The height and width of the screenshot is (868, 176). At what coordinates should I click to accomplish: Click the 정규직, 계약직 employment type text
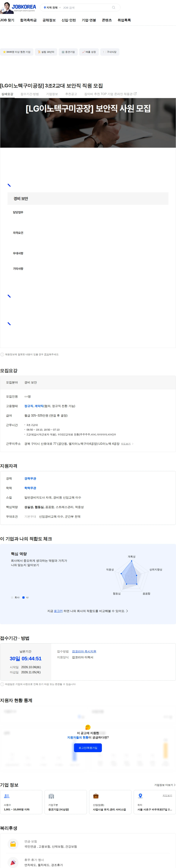click(x=34, y=406)
